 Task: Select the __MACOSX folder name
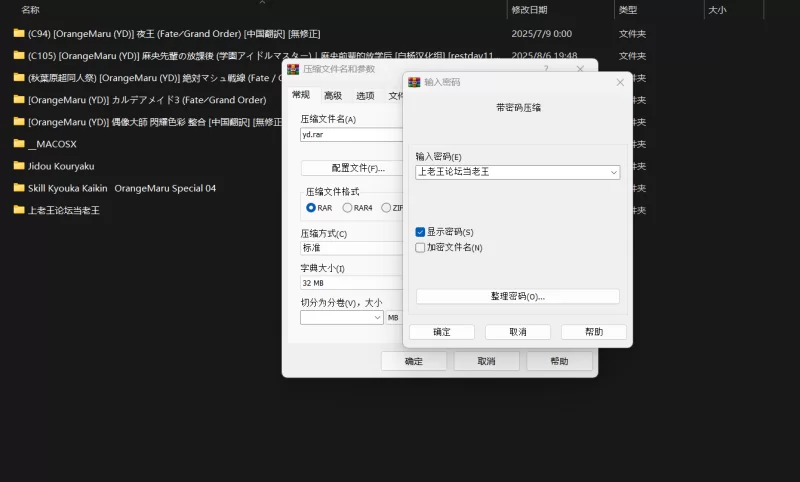[x=52, y=144]
